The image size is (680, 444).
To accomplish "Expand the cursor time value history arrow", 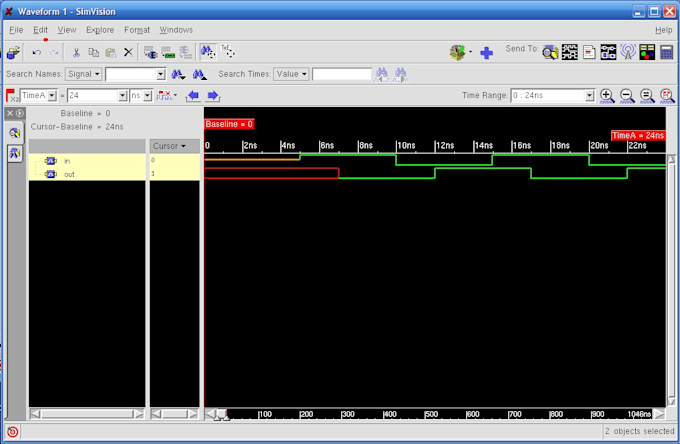I will click(x=123, y=95).
